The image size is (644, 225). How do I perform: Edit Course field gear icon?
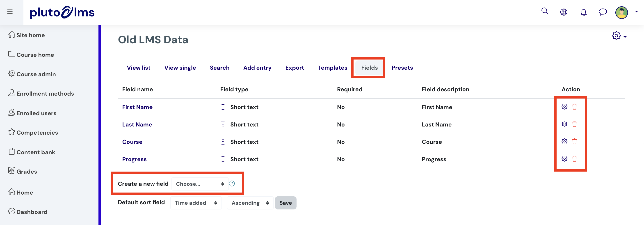point(564,142)
